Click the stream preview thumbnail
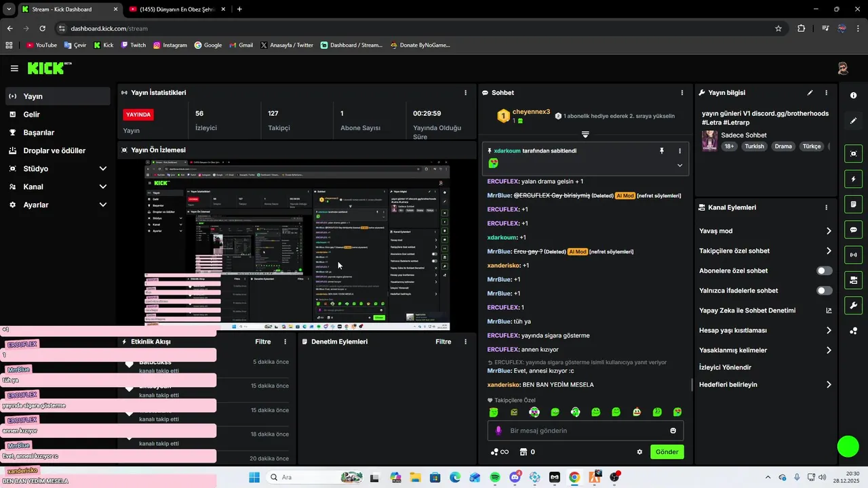Screen dimensions: 868x488 [x=297, y=245]
